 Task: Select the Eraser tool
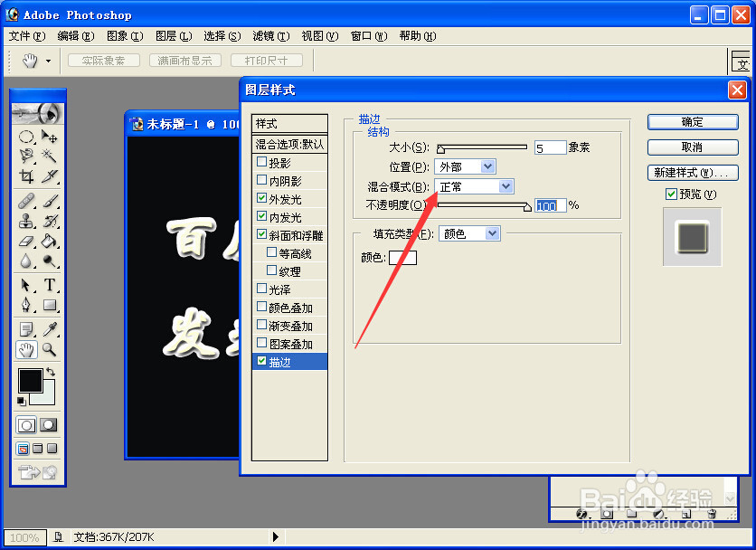[x=25, y=240]
